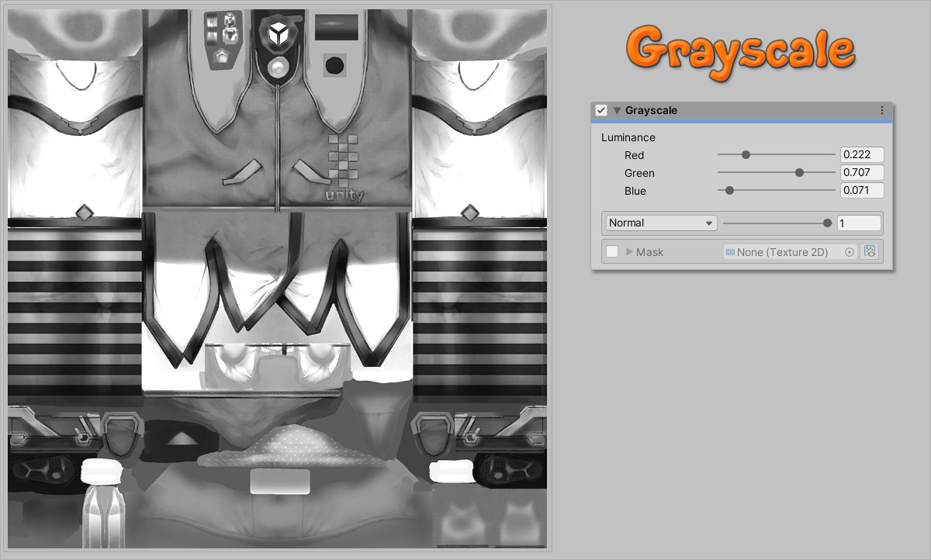Click the Red label
The image size is (931, 560).
(x=635, y=155)
